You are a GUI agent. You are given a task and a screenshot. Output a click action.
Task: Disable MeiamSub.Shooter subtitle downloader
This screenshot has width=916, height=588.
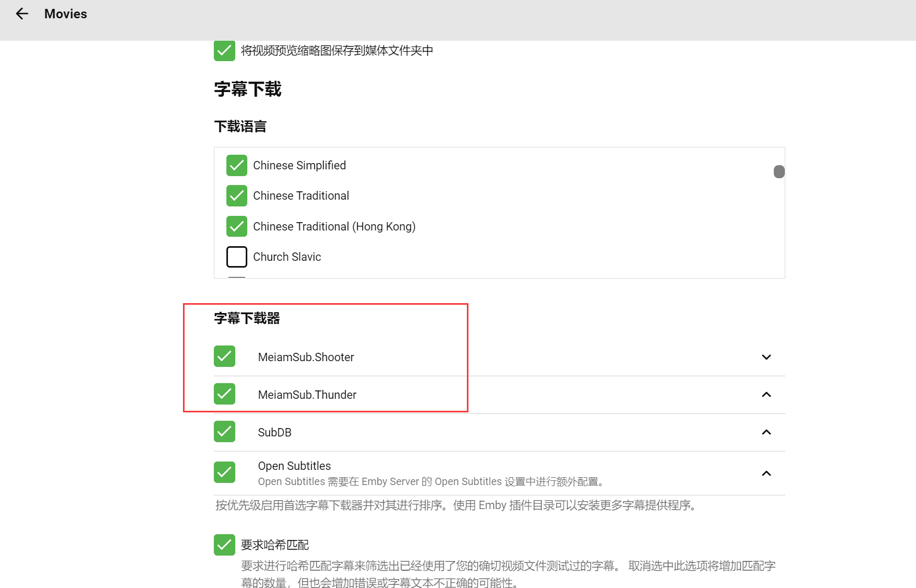click(224, 356)
